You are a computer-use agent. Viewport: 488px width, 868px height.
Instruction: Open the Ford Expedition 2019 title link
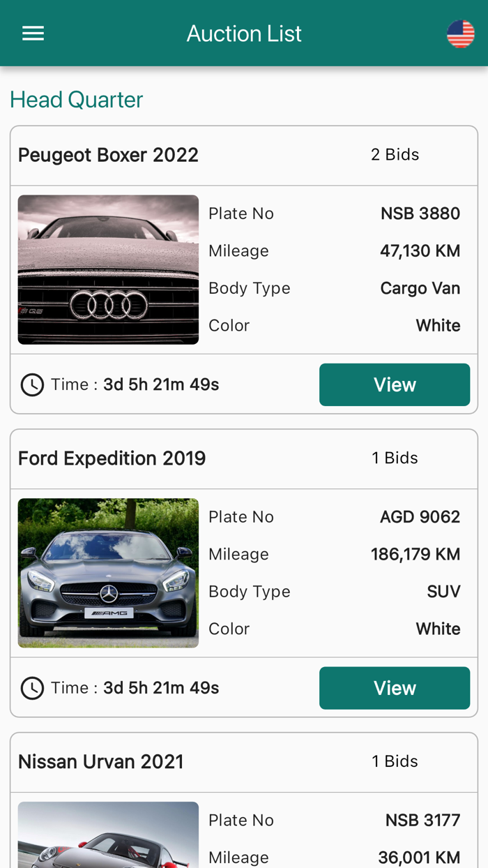[x=112, y=458]
